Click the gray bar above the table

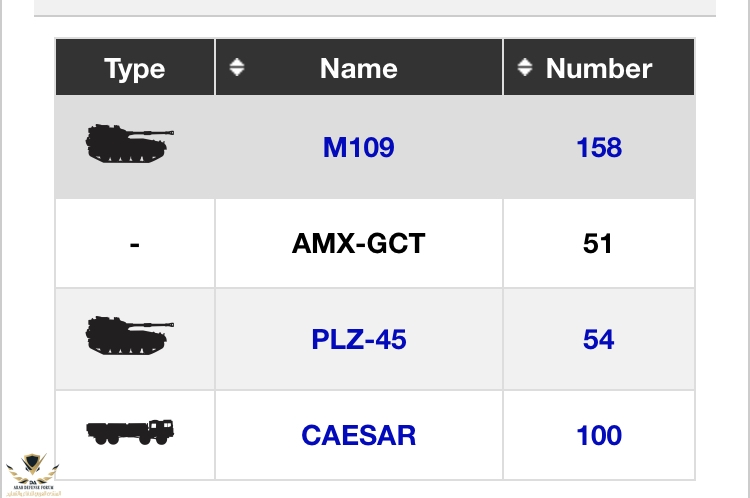coord(375,8)
